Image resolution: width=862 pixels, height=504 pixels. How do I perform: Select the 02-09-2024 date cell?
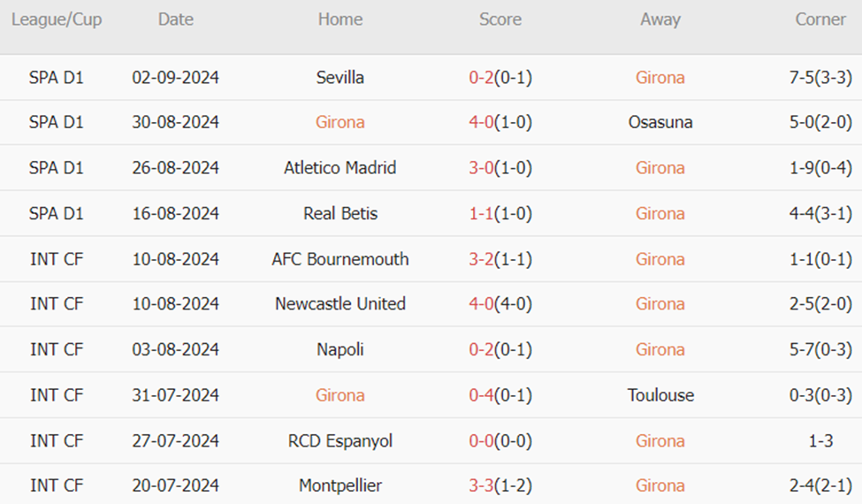click(175, 78)
